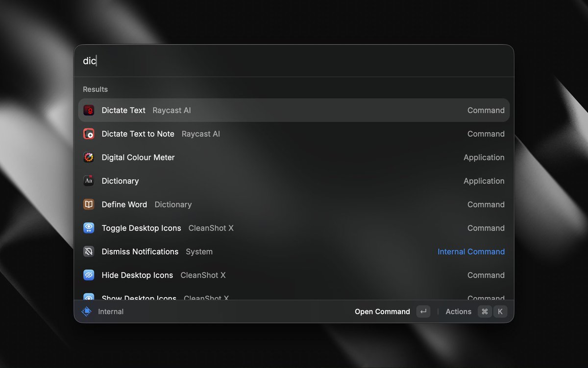
Task: Click the Dictate Text to Note icon
Action: [89, 134]
